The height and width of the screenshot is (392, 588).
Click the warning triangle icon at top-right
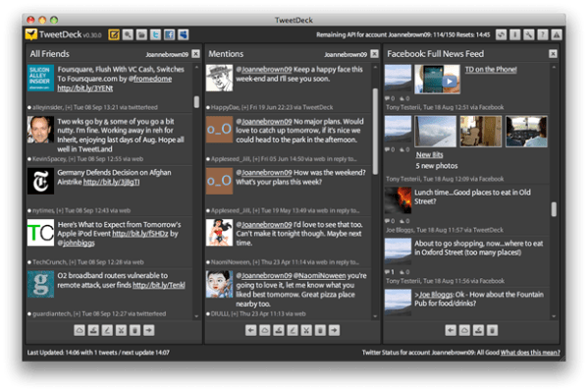[x=557, y=35]
